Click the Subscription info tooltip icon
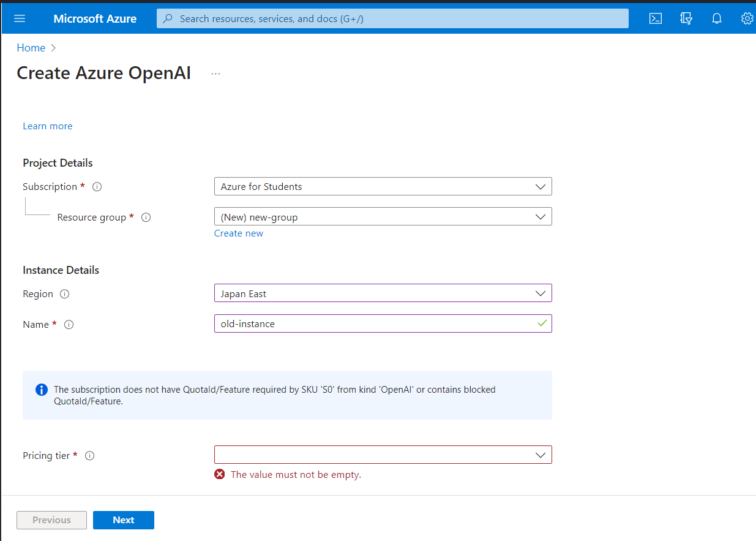This screenshot has width=756, height=541. pyautogui.click(x=97, y=186)
